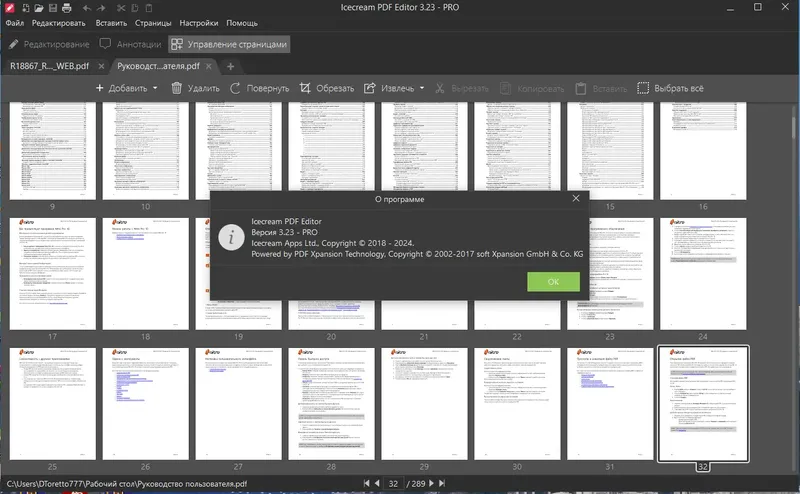Click the print icon in title bar
This screenshot has width=800, height=494.
coord(66,8)
